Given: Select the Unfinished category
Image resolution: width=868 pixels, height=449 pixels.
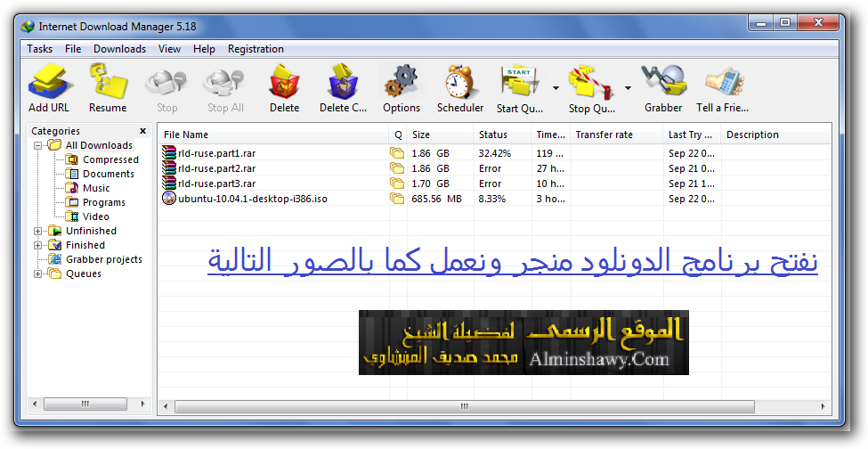Looking at the screenshot, I should coord(91,231).
